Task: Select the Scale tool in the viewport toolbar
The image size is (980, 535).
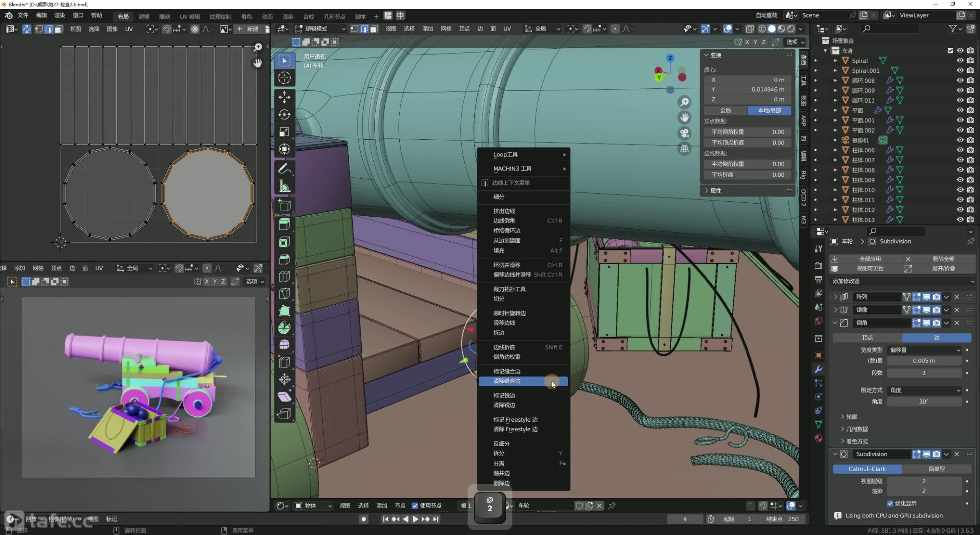Action: pyautogui.click(x=284, y=132)
